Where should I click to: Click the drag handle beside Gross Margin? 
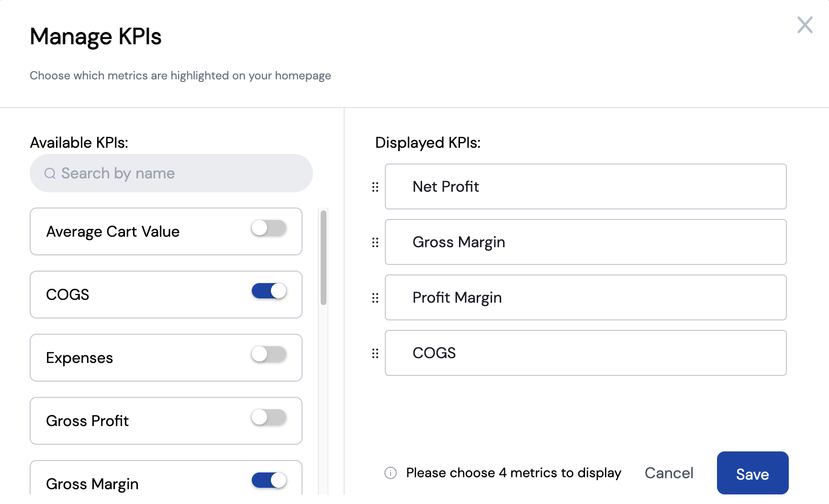(375, 242)
